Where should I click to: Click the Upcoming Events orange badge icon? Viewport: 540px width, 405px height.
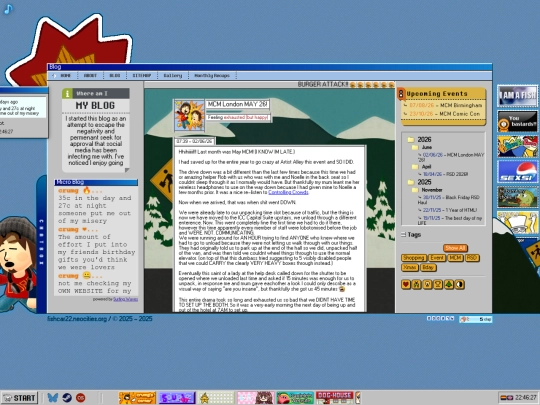401,94
